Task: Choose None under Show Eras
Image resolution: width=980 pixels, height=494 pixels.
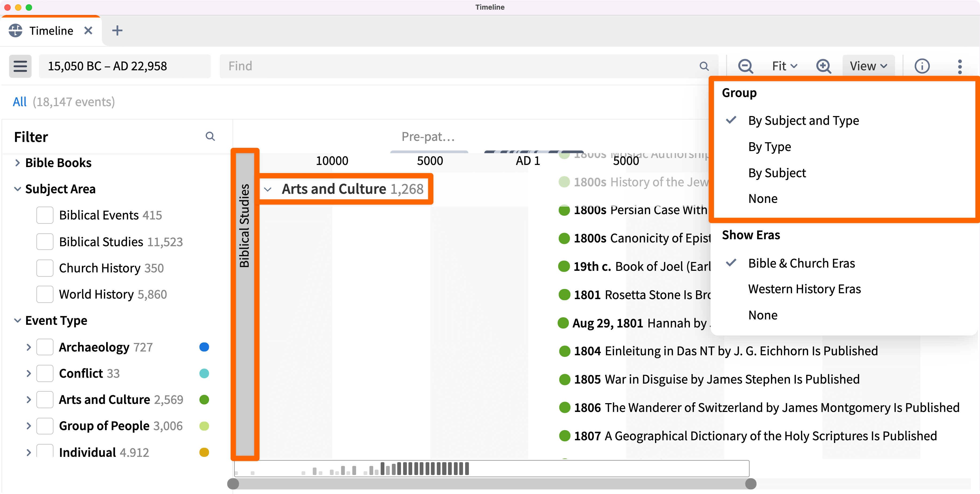Action: tap(763, 315)
